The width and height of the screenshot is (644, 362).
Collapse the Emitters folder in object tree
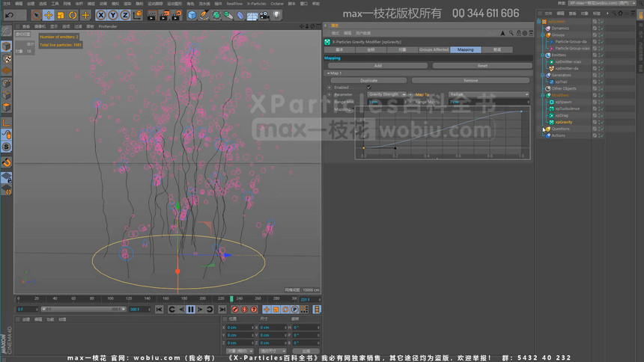click(543, 55)
